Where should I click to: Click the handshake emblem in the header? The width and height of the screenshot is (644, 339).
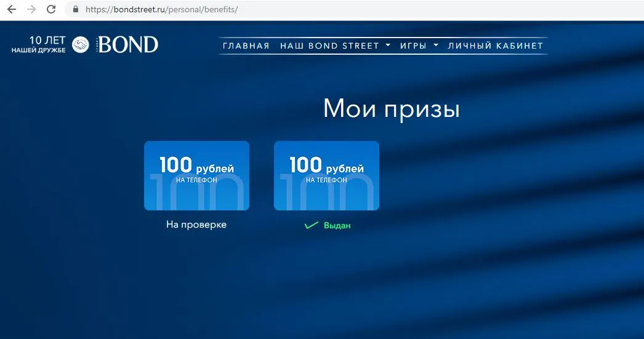pyautogui.click(x=81, y=44)
